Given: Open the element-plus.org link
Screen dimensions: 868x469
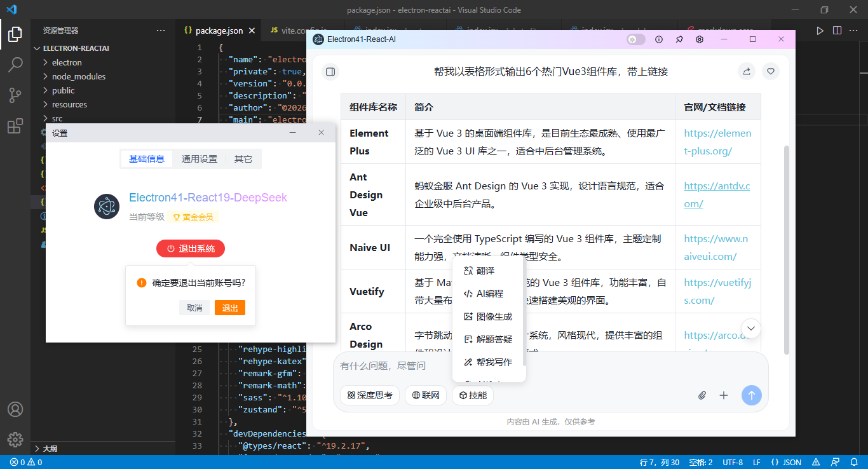Looking at the screenshot, I should pos(717,142).
